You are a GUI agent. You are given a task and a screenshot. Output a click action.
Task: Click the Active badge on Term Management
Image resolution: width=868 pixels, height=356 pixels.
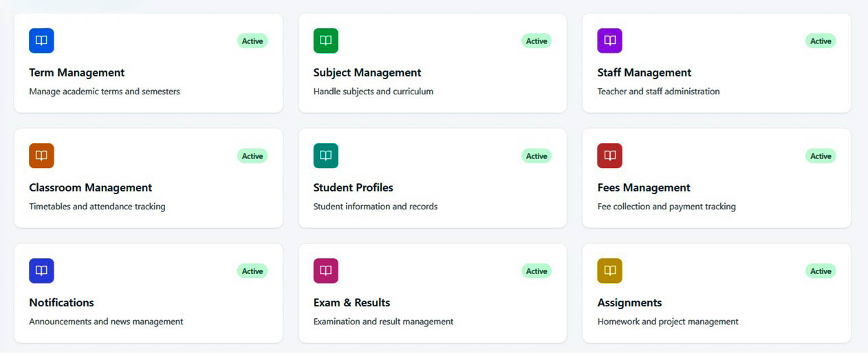click(252, 41)
